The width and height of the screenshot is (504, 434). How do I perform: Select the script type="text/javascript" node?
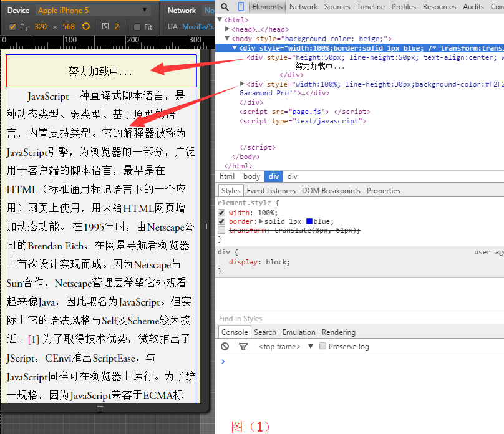[x=303, y=121]
